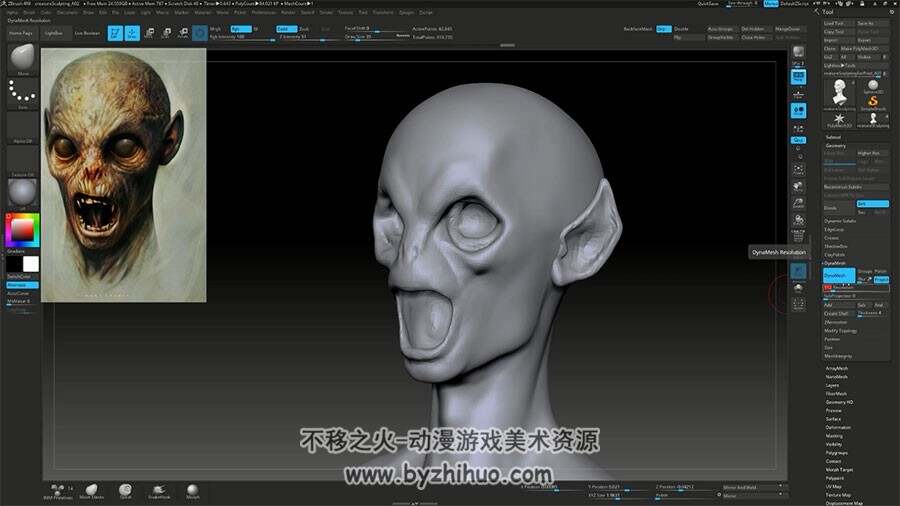The height and width of the screenshot is (506, 900).
Task: Open the Preferences menu
Action: tap(263, 12)
